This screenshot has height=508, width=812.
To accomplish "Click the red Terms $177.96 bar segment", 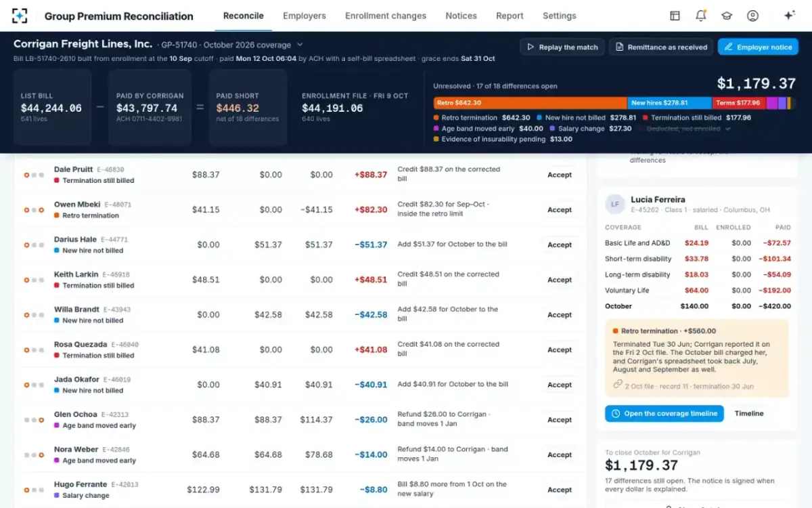I will pyautogui.click(x=740, y=103).
